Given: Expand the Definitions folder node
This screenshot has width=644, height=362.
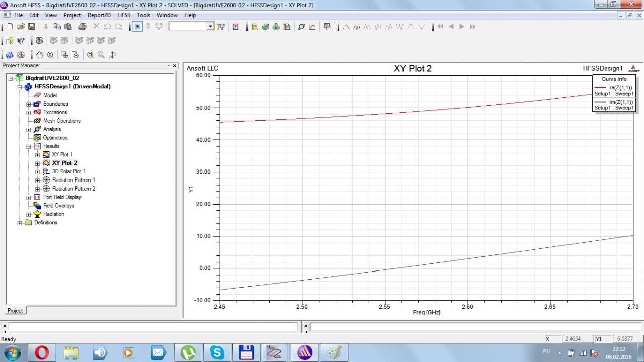Looking at the screenshot, I should point(20,223).
